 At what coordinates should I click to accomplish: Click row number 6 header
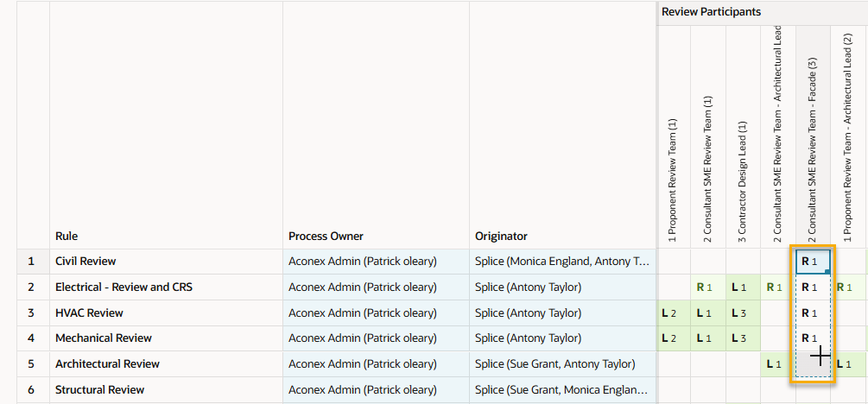point(32,390)
